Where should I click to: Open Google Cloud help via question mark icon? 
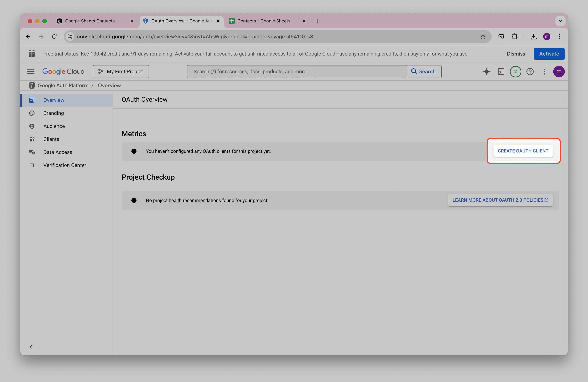530,72
